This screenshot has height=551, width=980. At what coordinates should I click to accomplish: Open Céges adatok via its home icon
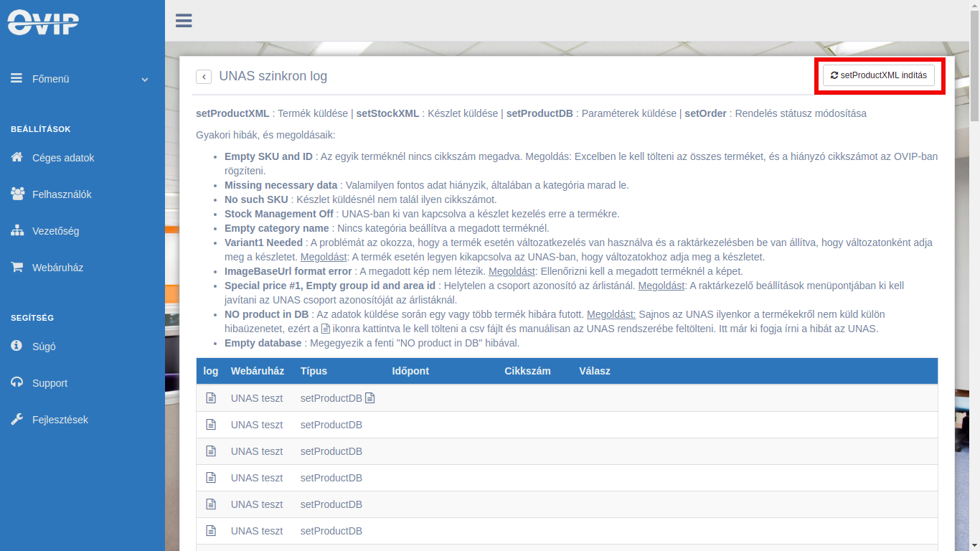click(x=17, y=157)
